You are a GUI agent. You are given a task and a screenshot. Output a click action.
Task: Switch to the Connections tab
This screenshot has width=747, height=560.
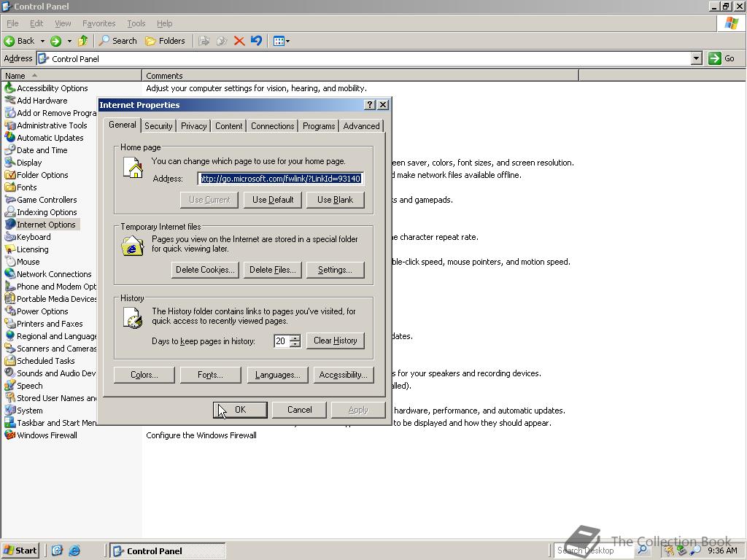click(x=273, y=126)
